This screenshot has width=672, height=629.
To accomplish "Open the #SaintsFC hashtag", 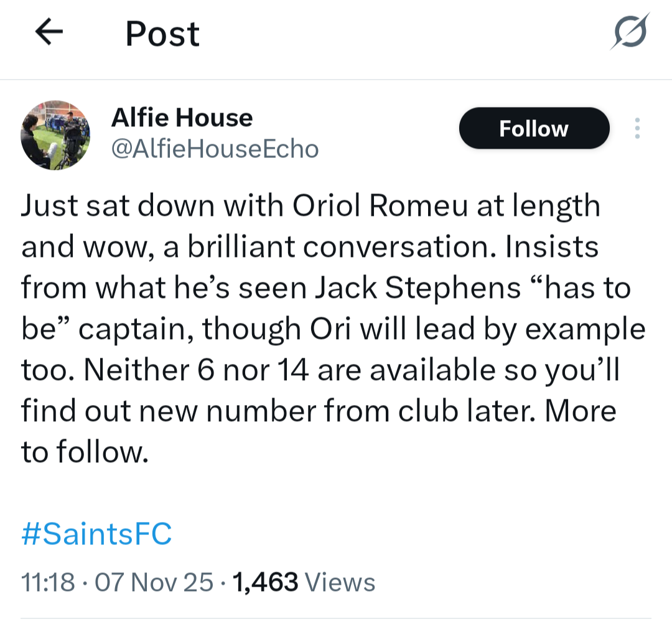I will [x=96, y=534].
